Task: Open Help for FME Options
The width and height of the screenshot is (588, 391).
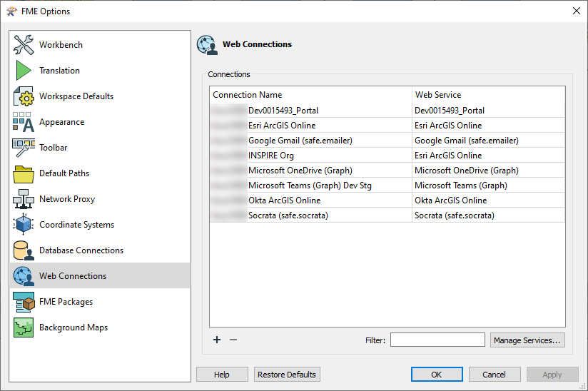Action: point(222,375)
